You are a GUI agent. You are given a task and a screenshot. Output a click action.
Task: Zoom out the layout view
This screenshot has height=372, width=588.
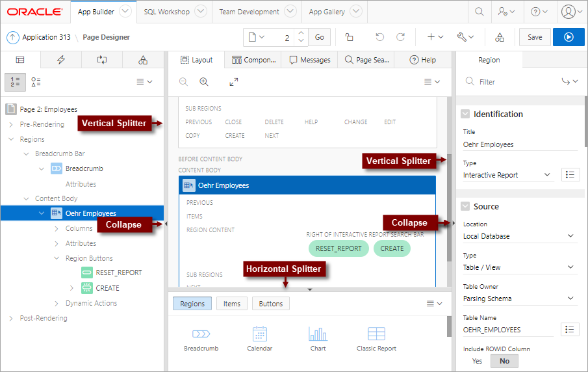(183, 82)
